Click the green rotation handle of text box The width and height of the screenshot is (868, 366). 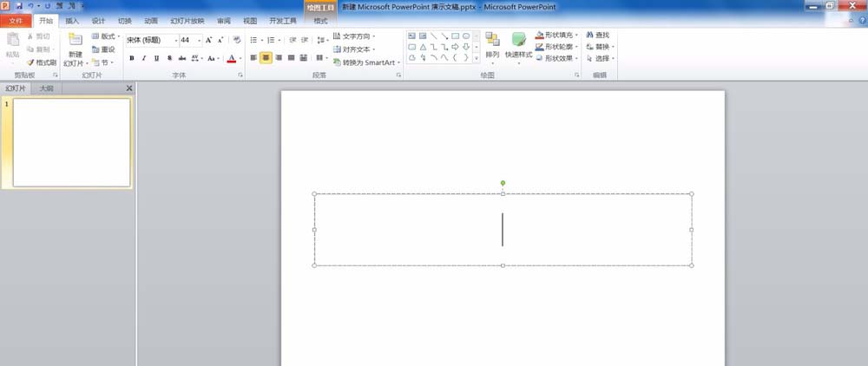pyautogui.click(x=503, y=182)
